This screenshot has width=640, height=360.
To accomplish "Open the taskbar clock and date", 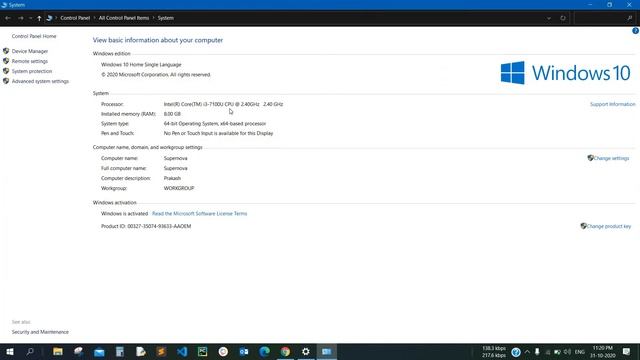I will (x=603, y=351).
